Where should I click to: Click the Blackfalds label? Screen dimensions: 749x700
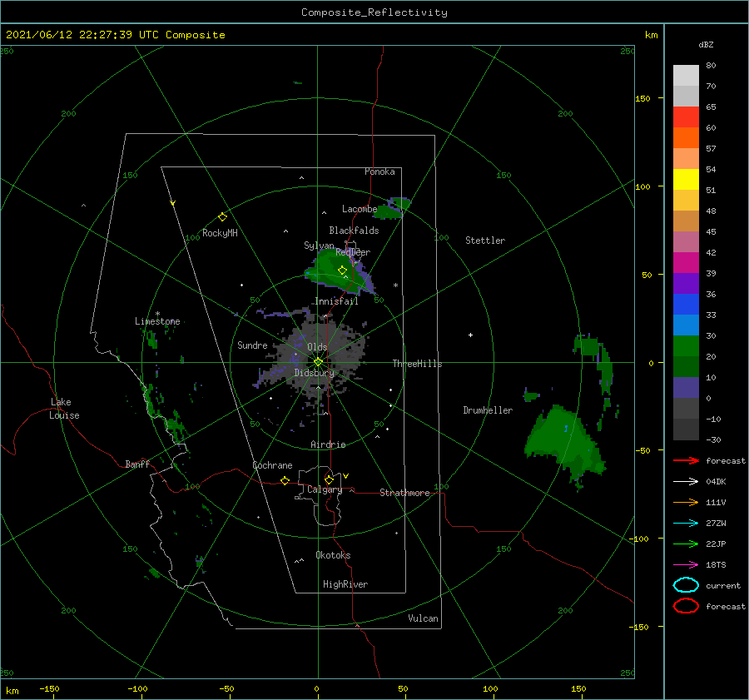click(354, 231)
